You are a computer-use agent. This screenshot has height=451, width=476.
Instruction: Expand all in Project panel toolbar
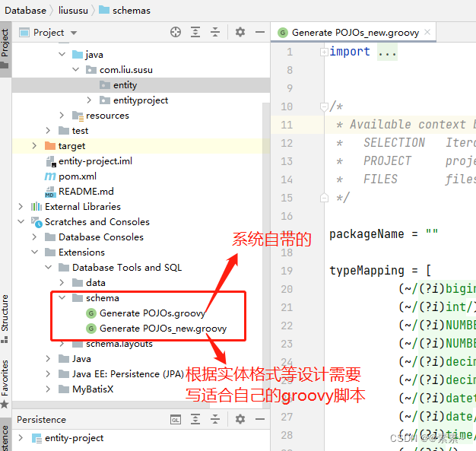pos(195,32)
